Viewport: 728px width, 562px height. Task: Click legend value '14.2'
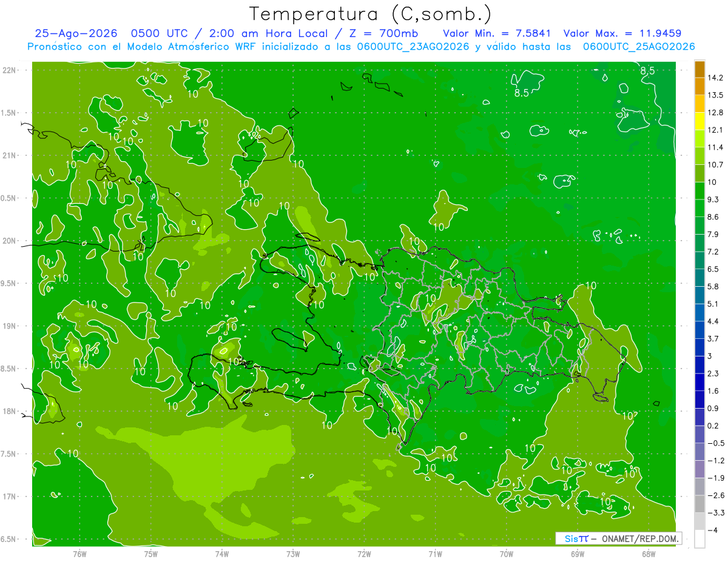(x=715, y=78)
